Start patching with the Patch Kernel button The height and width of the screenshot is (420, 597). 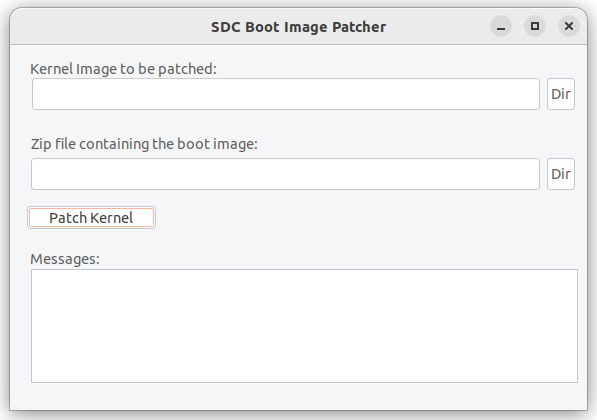click(91, 218)
